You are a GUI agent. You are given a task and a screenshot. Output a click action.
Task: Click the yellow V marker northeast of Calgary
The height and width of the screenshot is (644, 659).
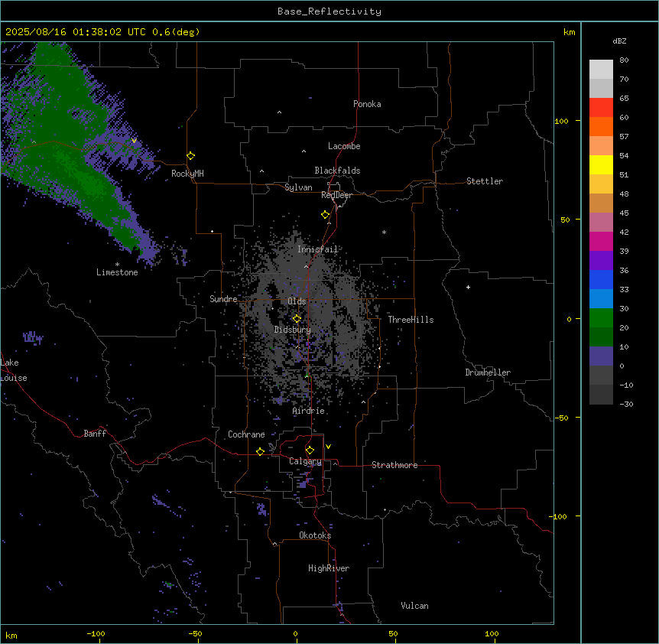tap(328, 447)
